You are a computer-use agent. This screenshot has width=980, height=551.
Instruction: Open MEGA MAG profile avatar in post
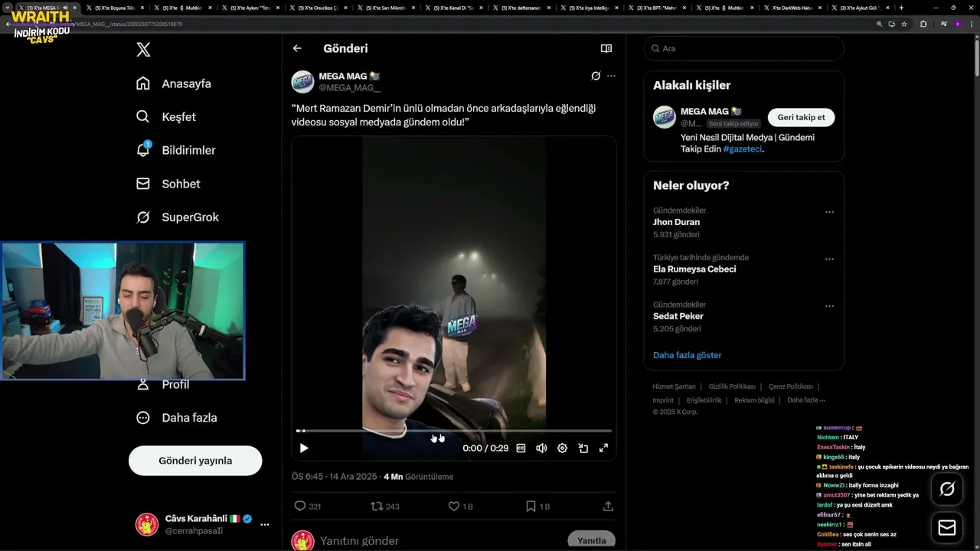(x=303, y=82)
